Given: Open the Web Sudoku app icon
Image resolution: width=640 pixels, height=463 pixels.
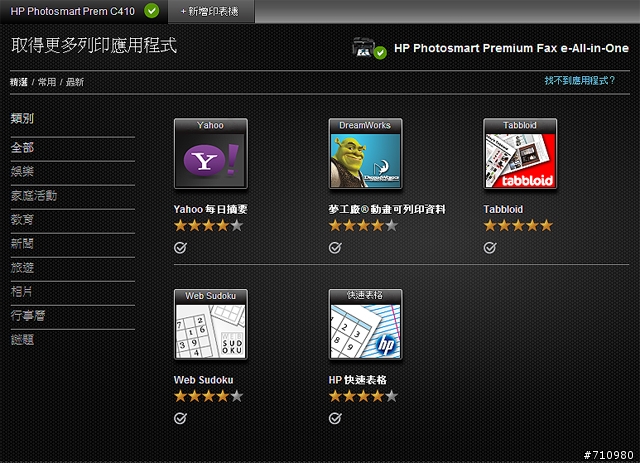Looking at the screenshot, I should tap(211, 325).
